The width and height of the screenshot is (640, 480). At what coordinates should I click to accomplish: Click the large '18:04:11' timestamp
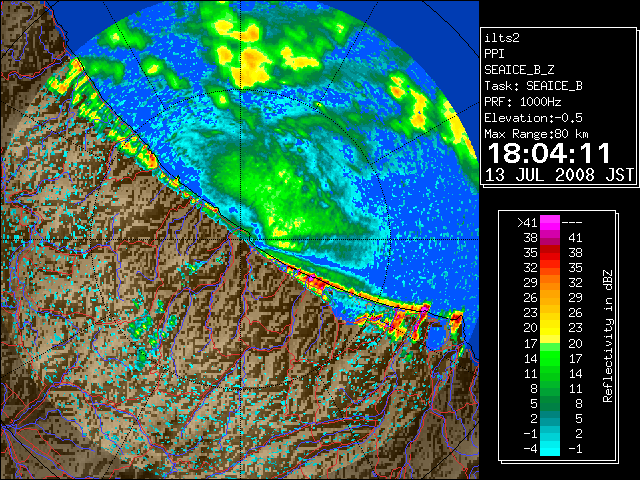tap(549, 154)
